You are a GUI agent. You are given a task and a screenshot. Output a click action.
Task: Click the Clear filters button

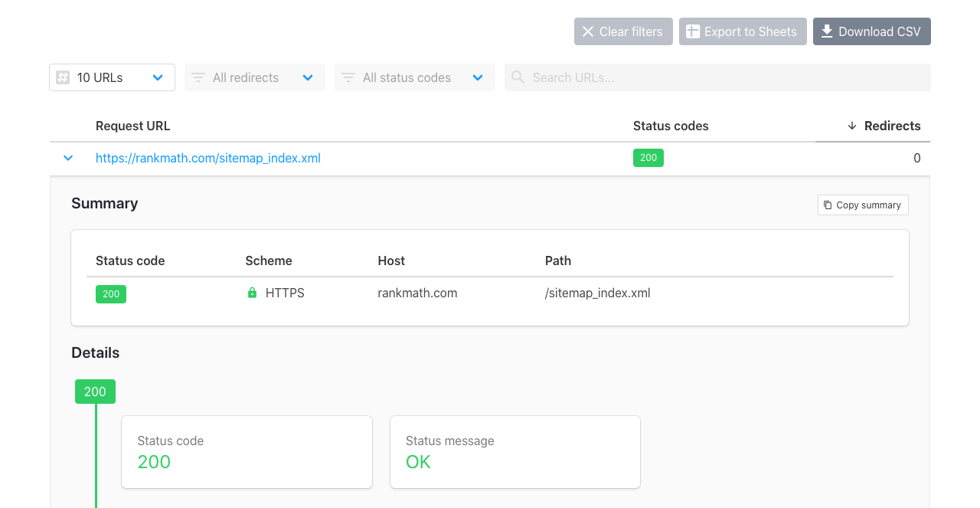623,31
